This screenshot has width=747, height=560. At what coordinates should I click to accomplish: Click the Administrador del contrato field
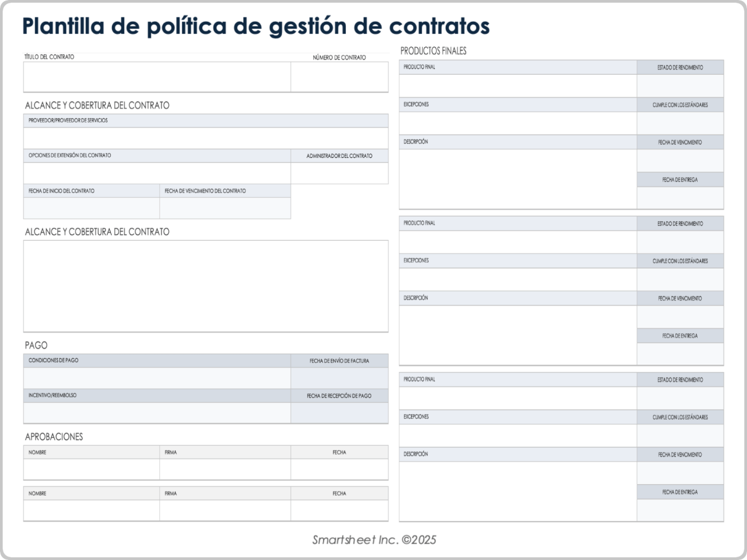(x=339, y=173)
